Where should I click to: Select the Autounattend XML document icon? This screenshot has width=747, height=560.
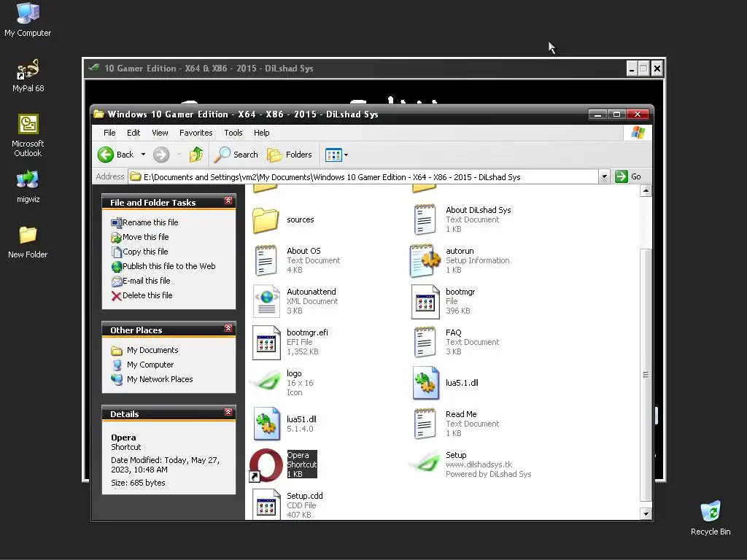click(267, 301)
